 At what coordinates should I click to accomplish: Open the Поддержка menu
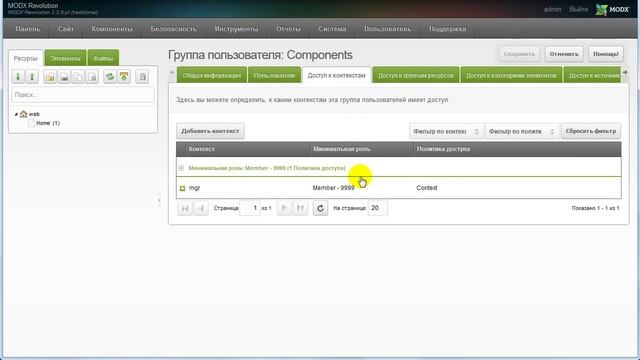click(448, 29)
